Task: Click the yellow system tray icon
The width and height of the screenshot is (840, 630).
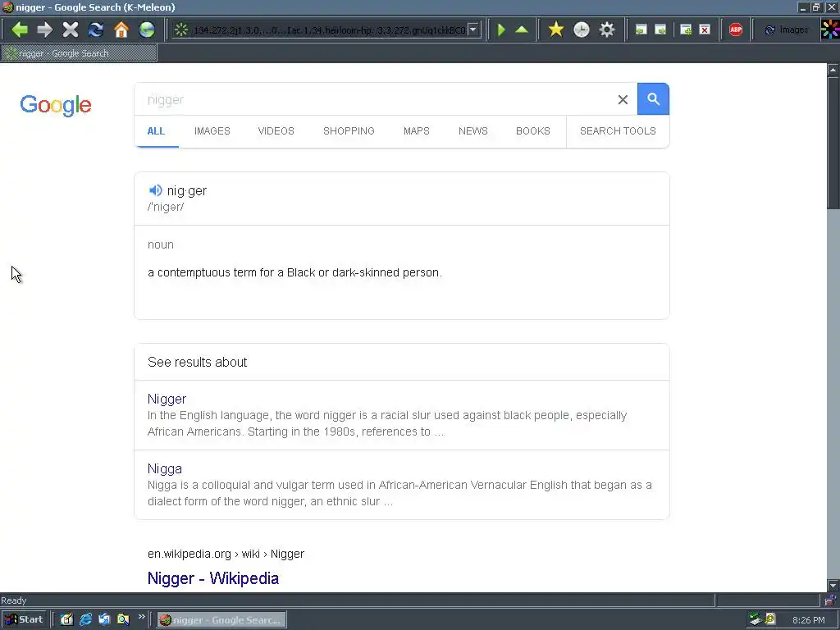Action: (x=770, y=619)
